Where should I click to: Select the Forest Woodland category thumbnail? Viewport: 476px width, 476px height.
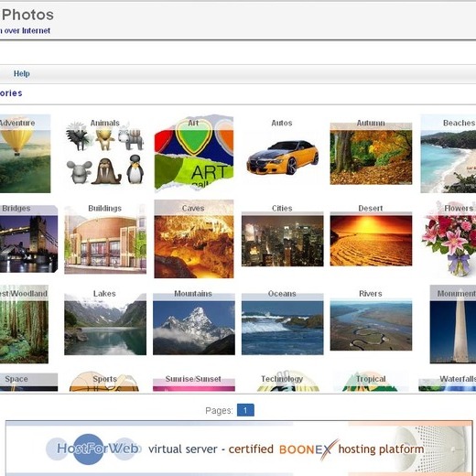click(x=24, y=324)
